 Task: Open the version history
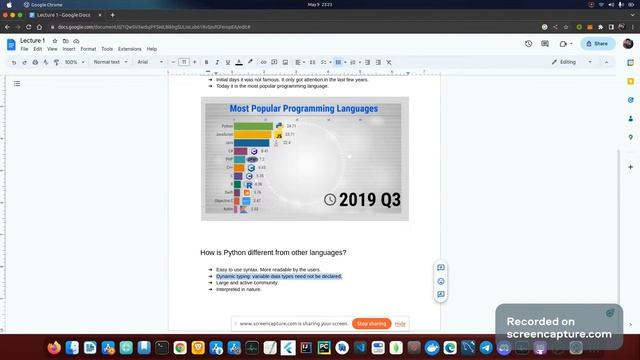(529, 44)
